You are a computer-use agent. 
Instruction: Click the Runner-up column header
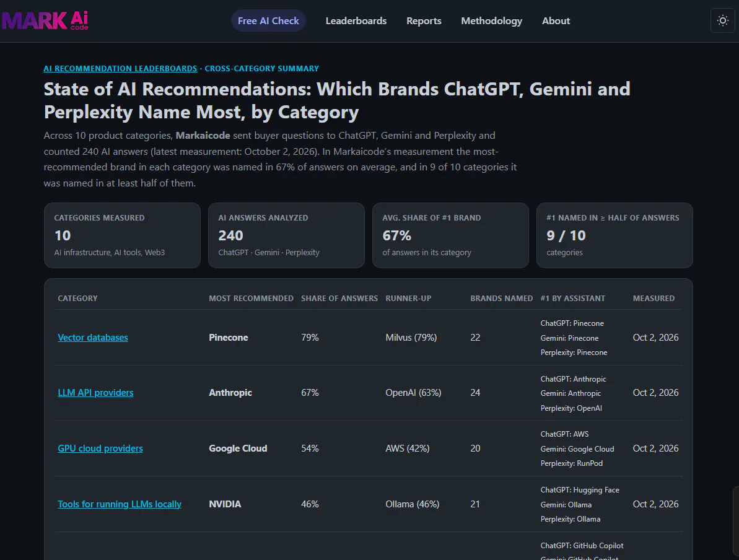point(408,299)
